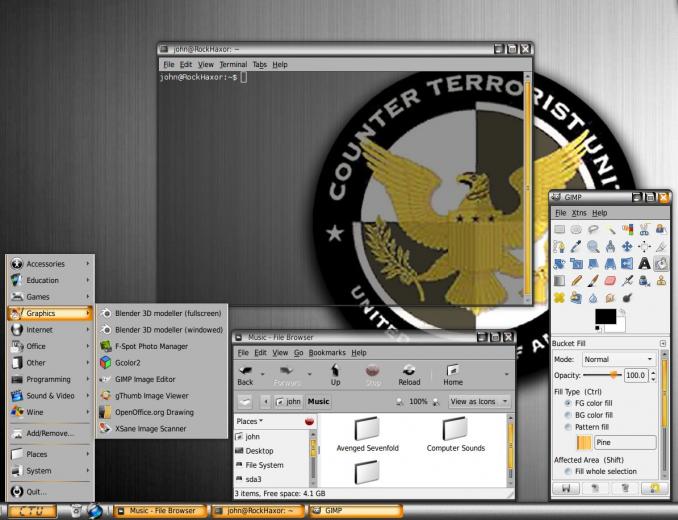Pick the Pencil tool in GIMP toolbox
The height and width of the screenshot is (520, 678).
(576, 281)
